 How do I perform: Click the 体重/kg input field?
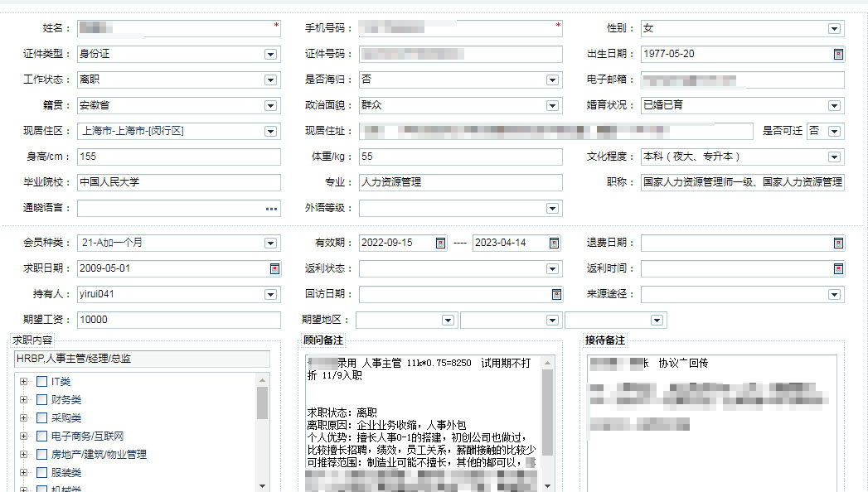coord(461,157)
